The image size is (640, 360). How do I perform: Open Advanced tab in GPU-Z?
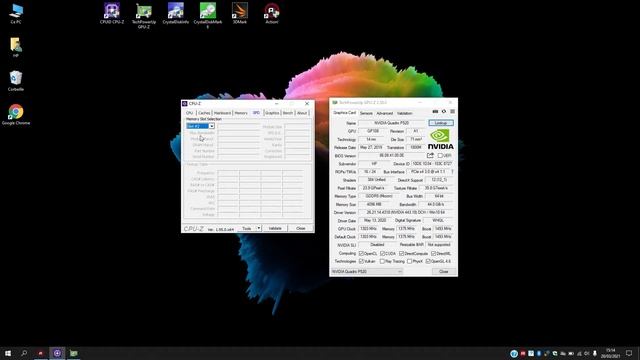[x=384, y=113]
